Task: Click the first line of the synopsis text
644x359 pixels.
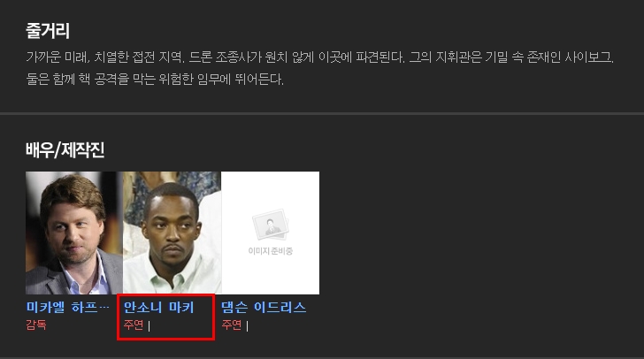Action: click(320, 57)
